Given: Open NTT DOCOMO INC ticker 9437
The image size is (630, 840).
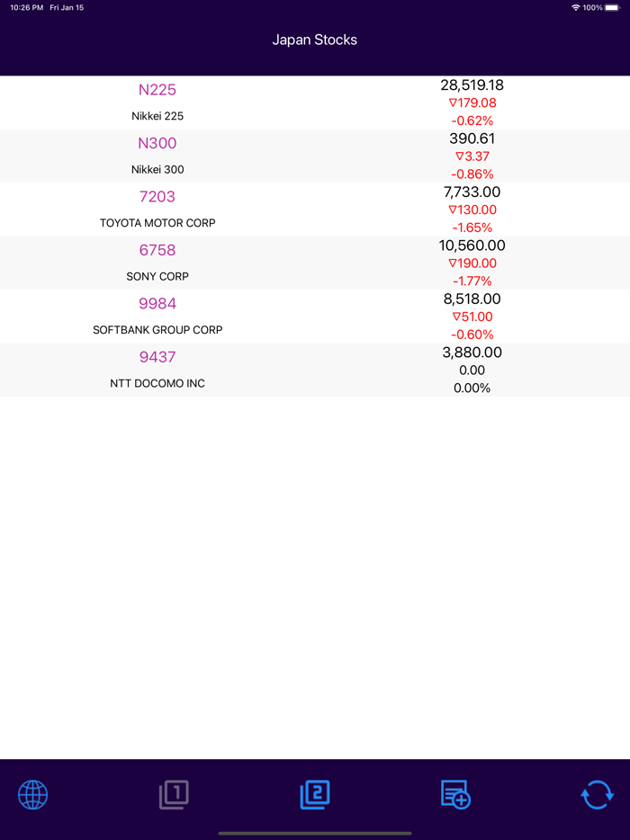Looking at the screenshot, I should click(157, 357).
